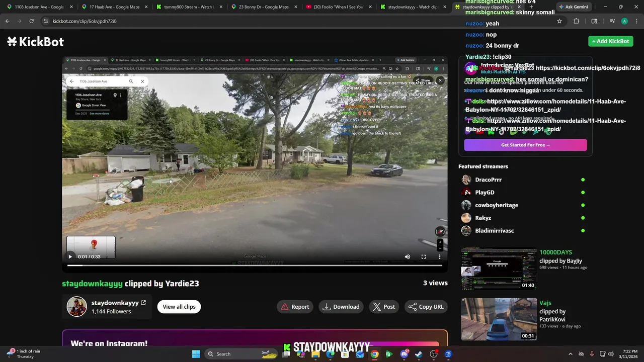The image size is (644, 362).
Task: Click the Add KickBot button
Action: coord(611,41)
